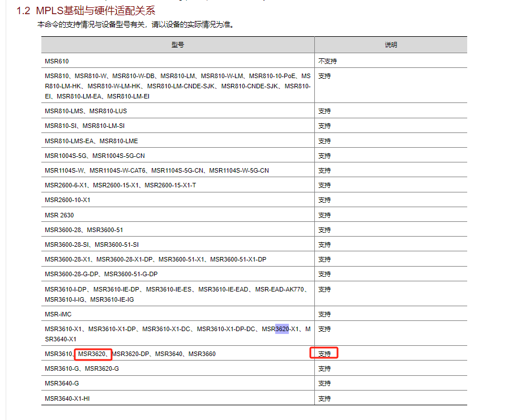Click the cell listing MSR810、MSR810-W models

[x=178, y=86]
